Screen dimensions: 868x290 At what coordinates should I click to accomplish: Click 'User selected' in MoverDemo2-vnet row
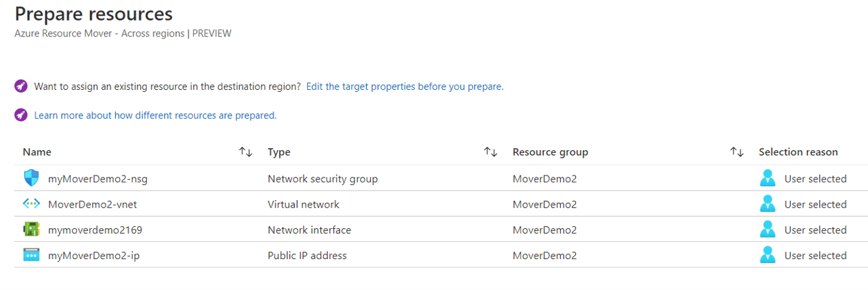tap(815, 204)
